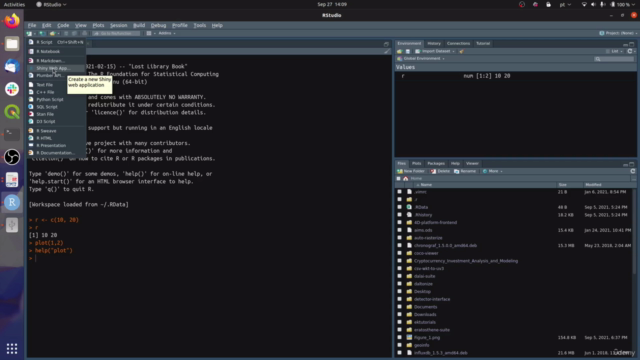Sort files by the Name column header
This screenshot has height=360, width=640.
pos(486,185)
